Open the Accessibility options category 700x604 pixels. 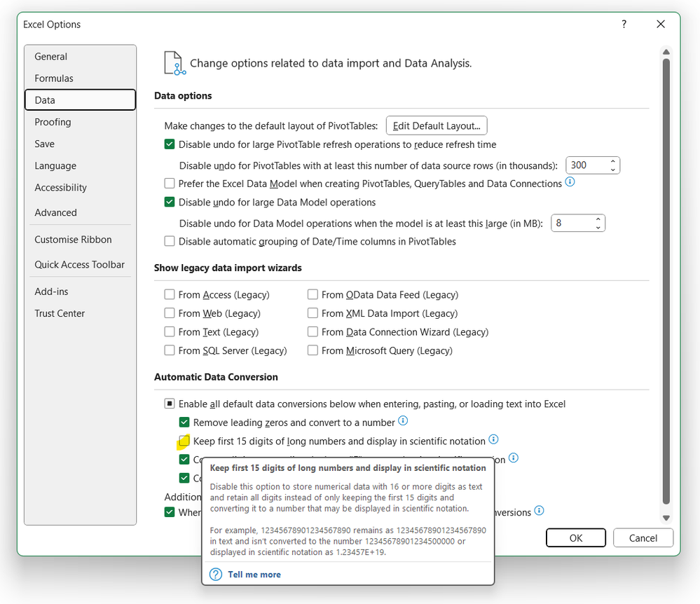coord(81,188)
